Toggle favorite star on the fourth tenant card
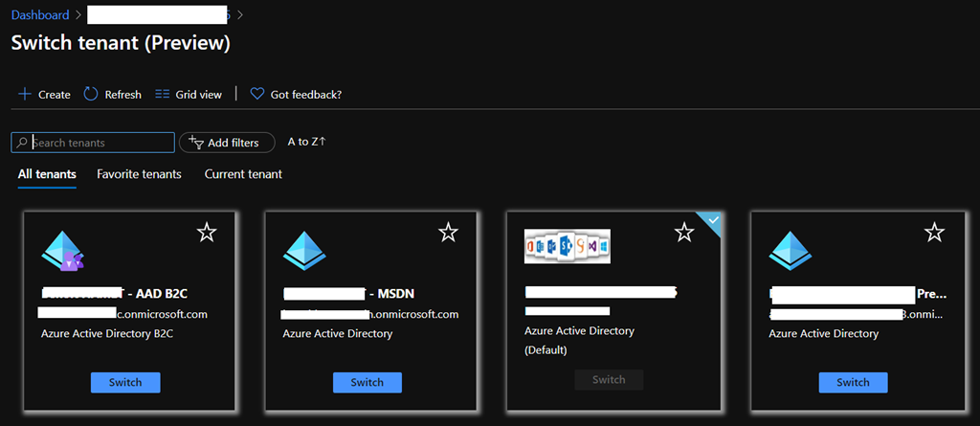The height and width of the screenshot is (426, 980). tap(934, 233)
